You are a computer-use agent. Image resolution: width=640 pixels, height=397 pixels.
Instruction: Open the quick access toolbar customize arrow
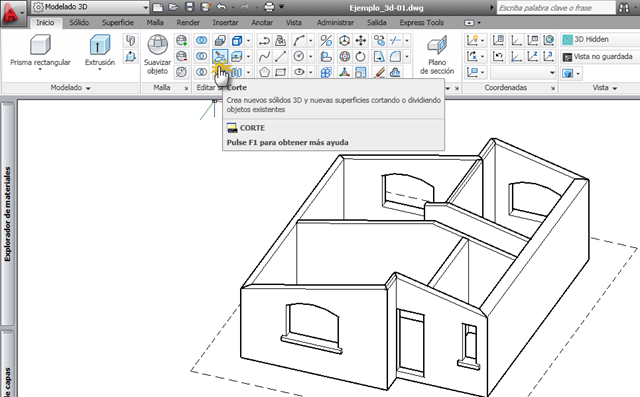tap(281, 7)
